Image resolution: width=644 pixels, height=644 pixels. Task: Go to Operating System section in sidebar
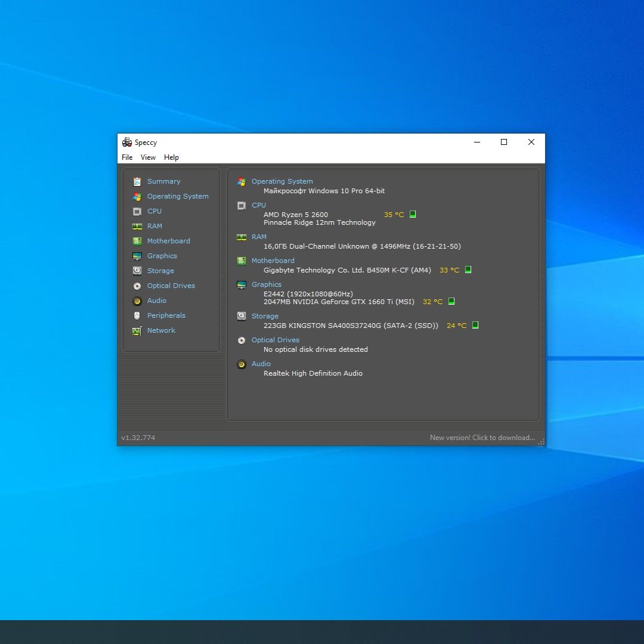[x=178, y=196]
